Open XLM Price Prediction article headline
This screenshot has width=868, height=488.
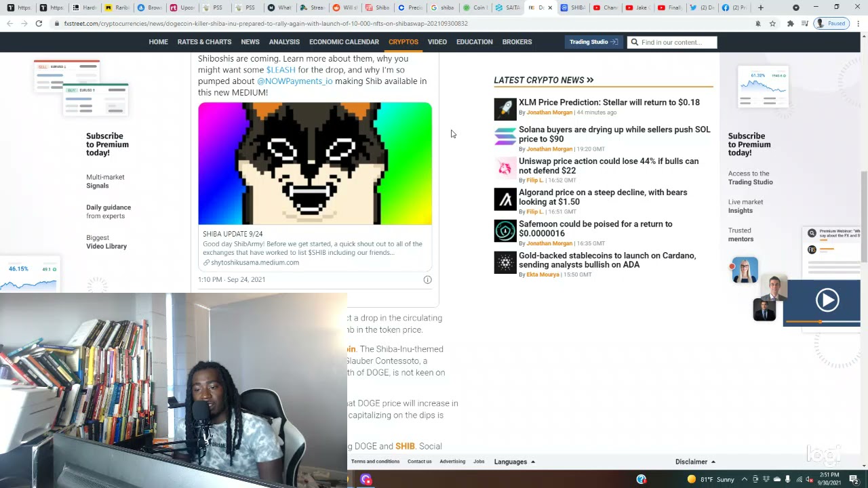click(609, 102)
